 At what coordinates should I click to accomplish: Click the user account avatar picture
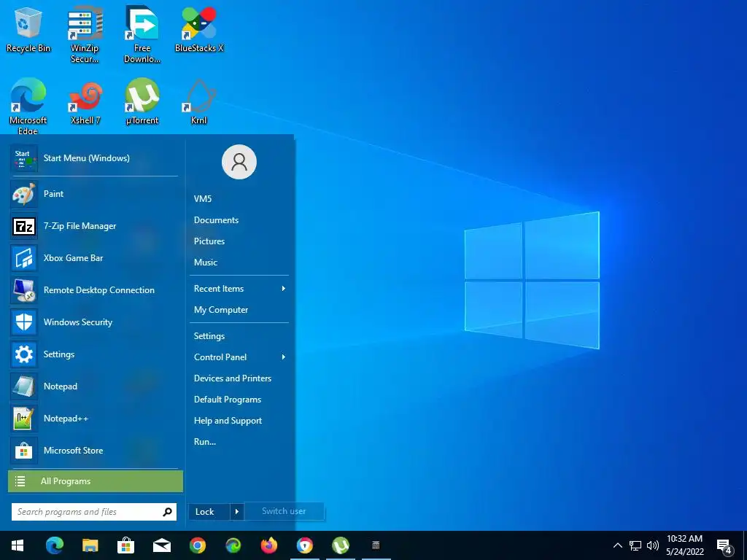point(239,162)
